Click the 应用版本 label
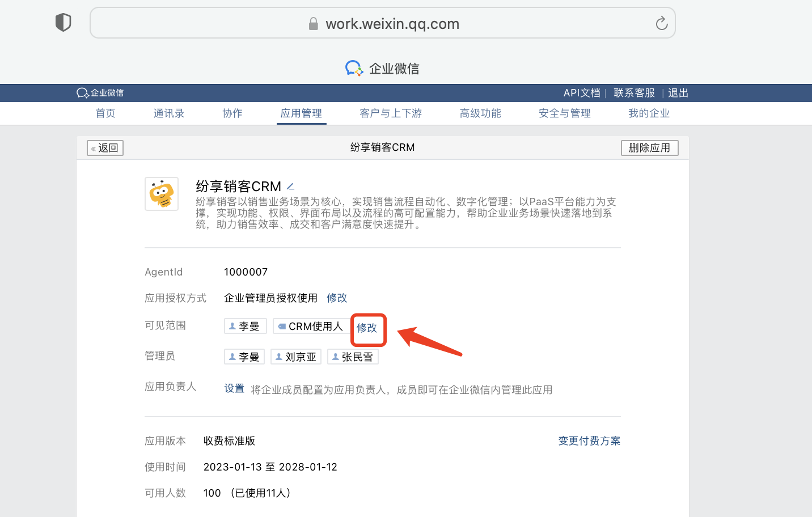 (166, 440)
